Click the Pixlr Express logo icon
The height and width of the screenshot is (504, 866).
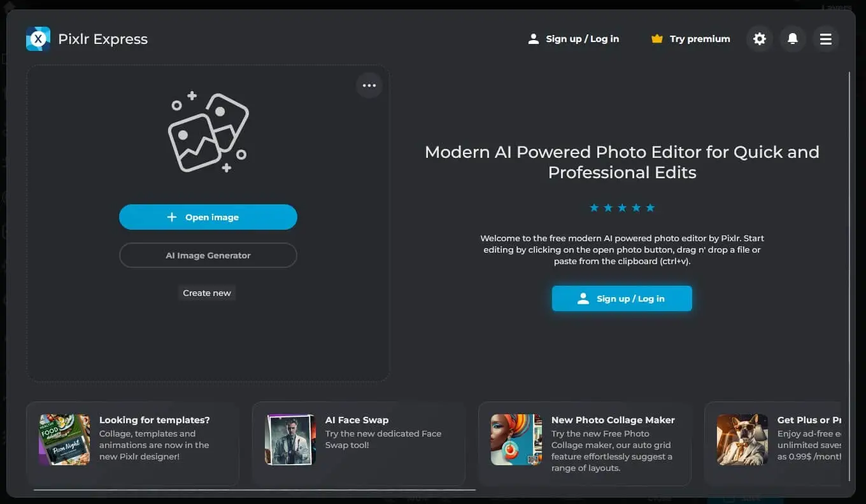(x=38, y=39)
